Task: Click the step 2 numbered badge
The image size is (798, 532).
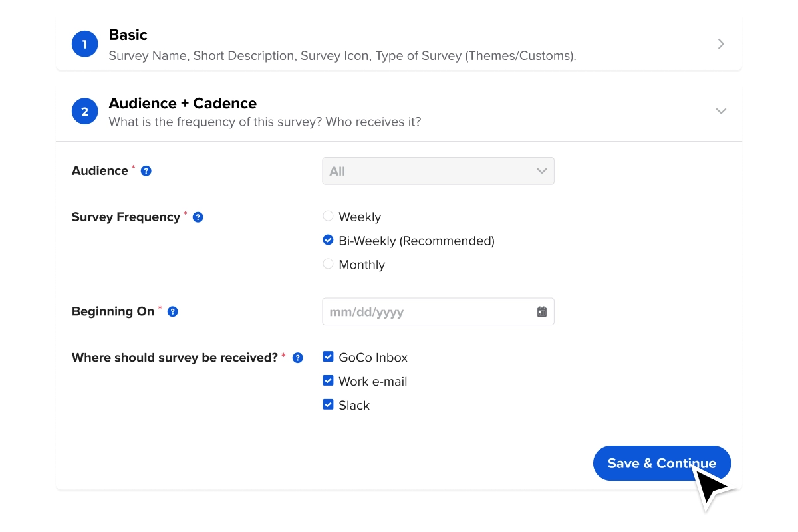Action: tap(84, 111)
